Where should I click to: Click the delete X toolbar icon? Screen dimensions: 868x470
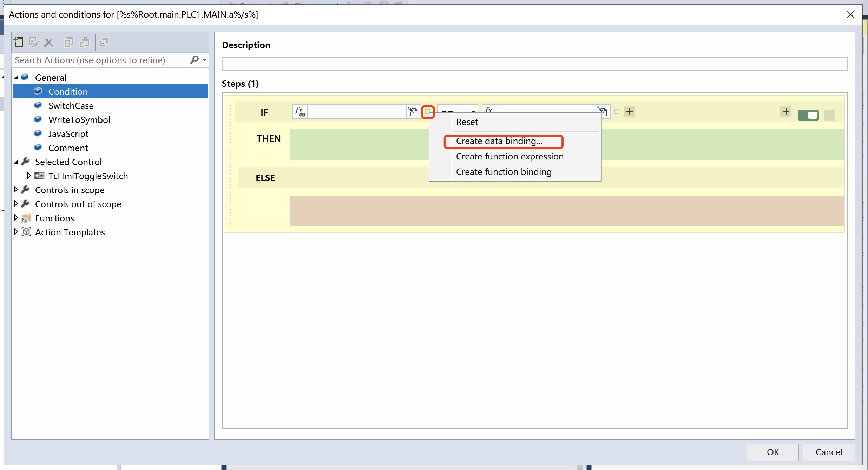click(x=49, y=43)
